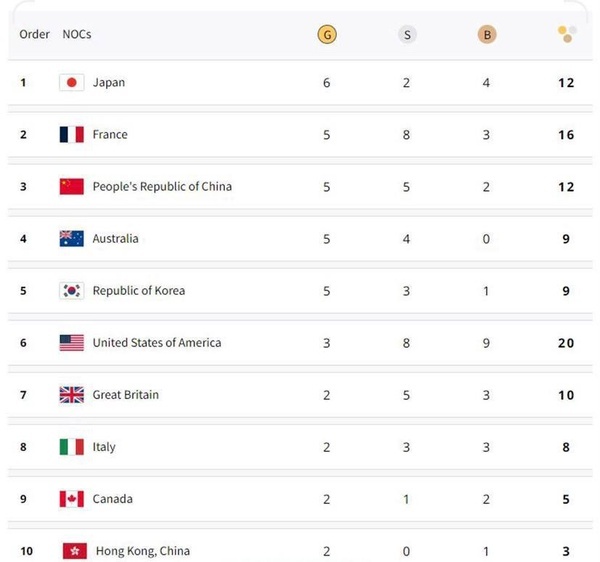Click the bronze medal column icon
Image resolution: width=600 pixels, height=562 pixels.
(487, 35)
